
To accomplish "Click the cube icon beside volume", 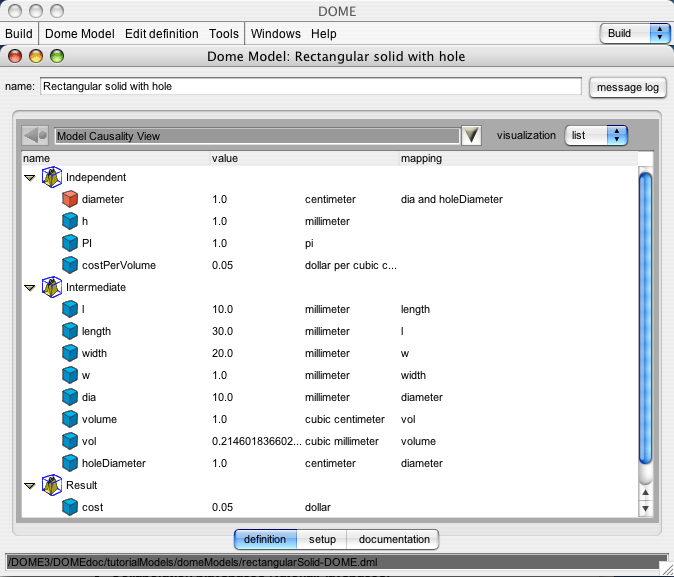I will point(70,419).
